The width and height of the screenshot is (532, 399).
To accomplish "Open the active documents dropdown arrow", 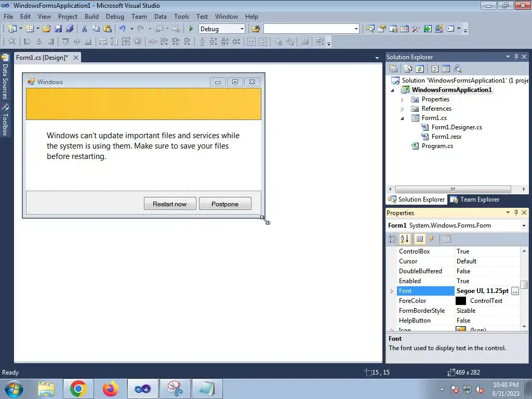I will click(x=377, y=58).
